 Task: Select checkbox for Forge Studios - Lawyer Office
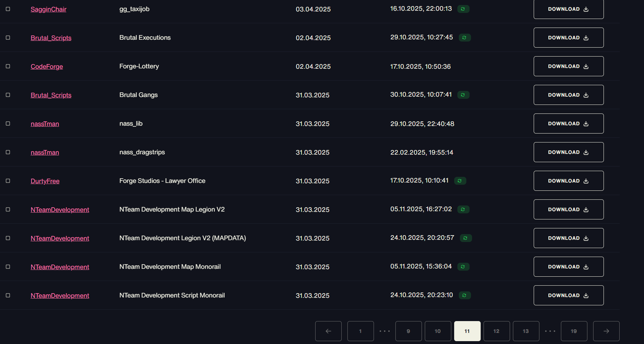coord(8,181)
